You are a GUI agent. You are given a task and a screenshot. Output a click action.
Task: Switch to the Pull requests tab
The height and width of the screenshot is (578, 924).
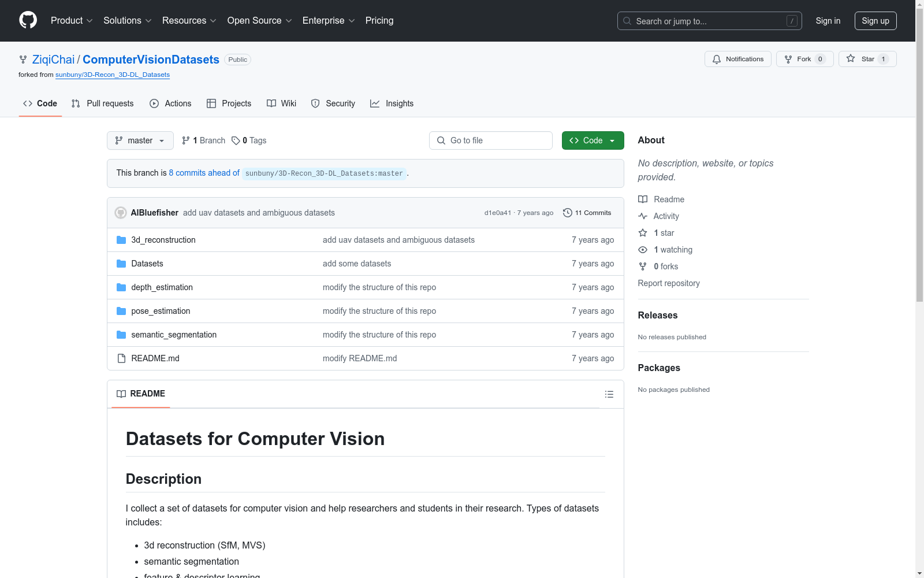pyautogui.click(x=103, y=103)
